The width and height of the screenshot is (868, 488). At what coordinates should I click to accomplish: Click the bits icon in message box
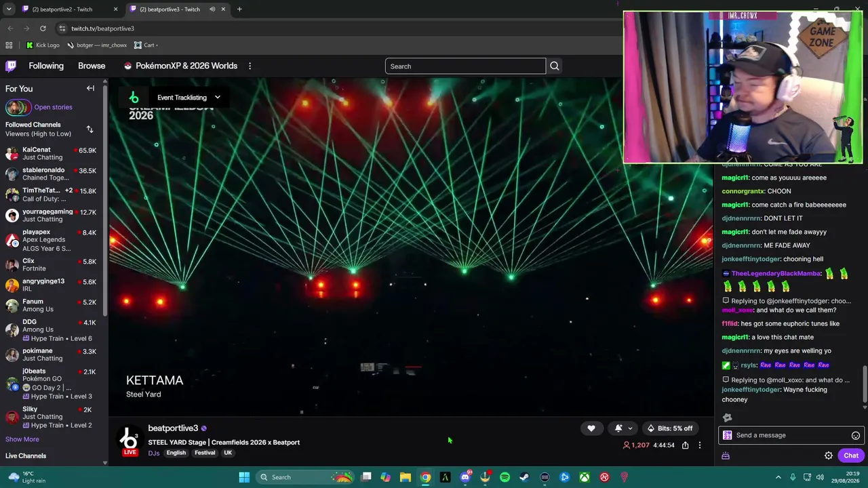(728, 436)
